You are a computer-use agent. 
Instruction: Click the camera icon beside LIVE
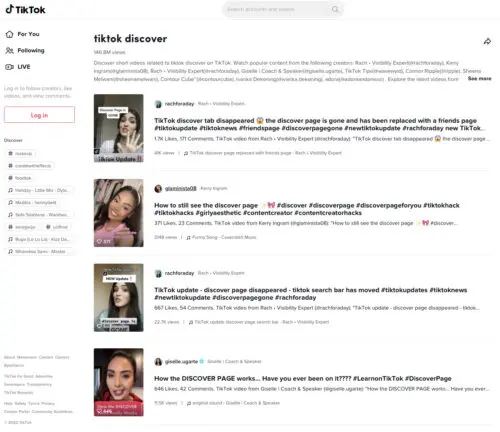click(x=9, y=67)
